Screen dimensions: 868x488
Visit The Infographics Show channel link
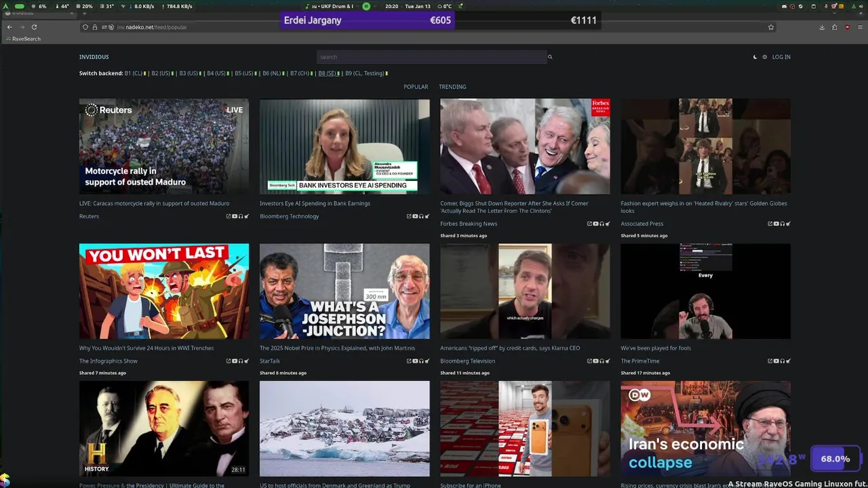[108, 361]
